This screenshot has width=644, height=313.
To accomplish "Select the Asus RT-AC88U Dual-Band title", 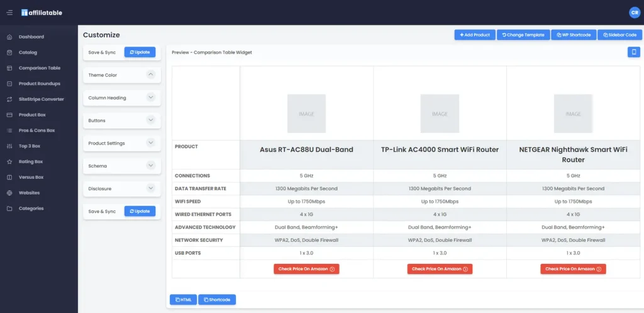I will (306, 150).
